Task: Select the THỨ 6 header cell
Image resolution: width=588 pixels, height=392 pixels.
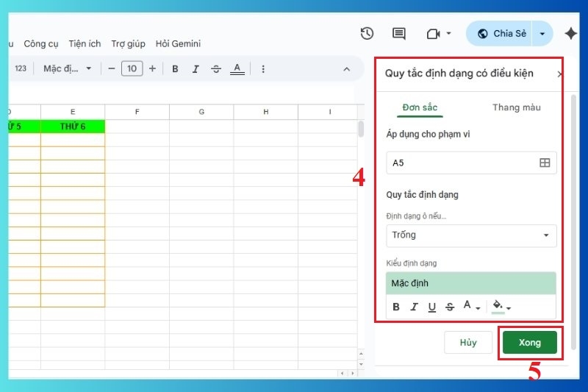Action: click(x=73, y=126)
